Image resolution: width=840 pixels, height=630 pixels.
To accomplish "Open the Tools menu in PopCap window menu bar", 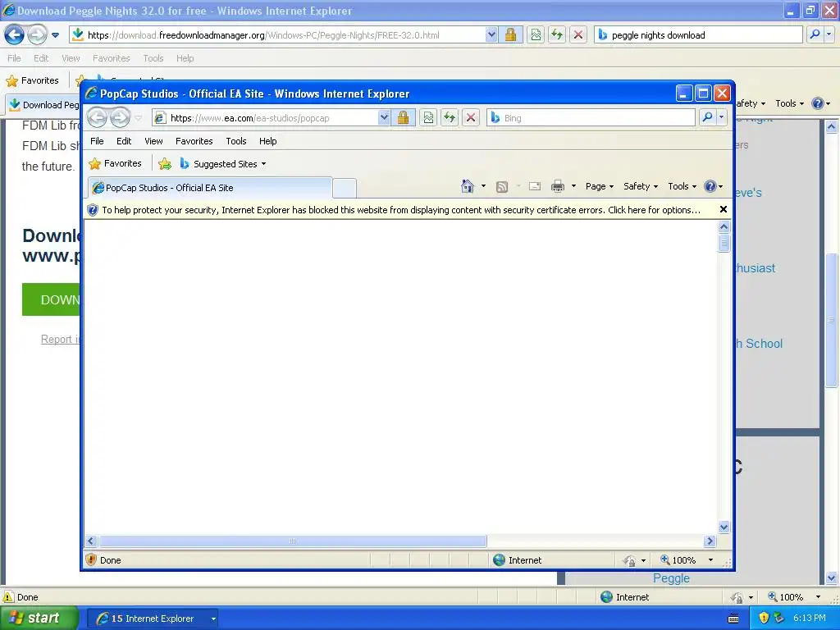I will coord(235,141).
